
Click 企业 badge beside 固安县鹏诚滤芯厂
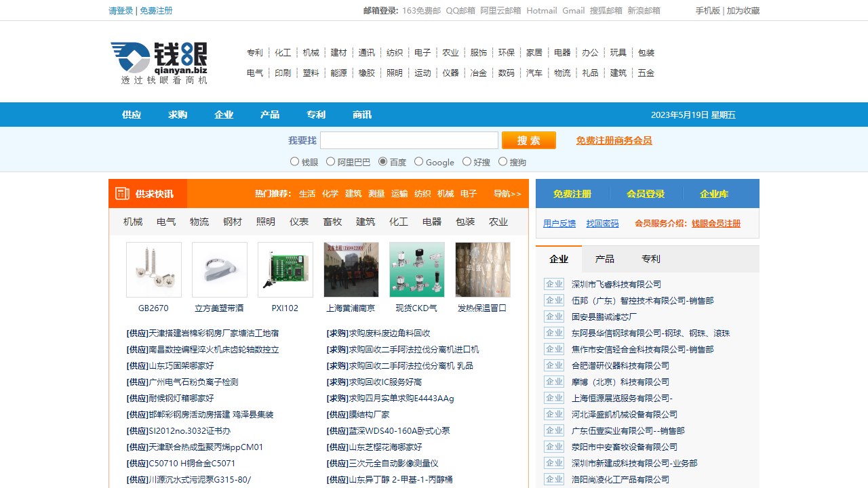(x=554, y=317)
